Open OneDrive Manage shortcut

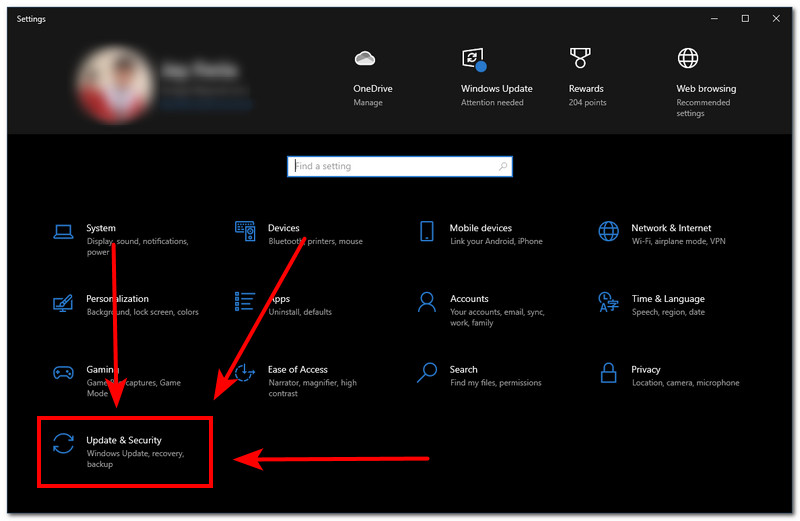367,74
